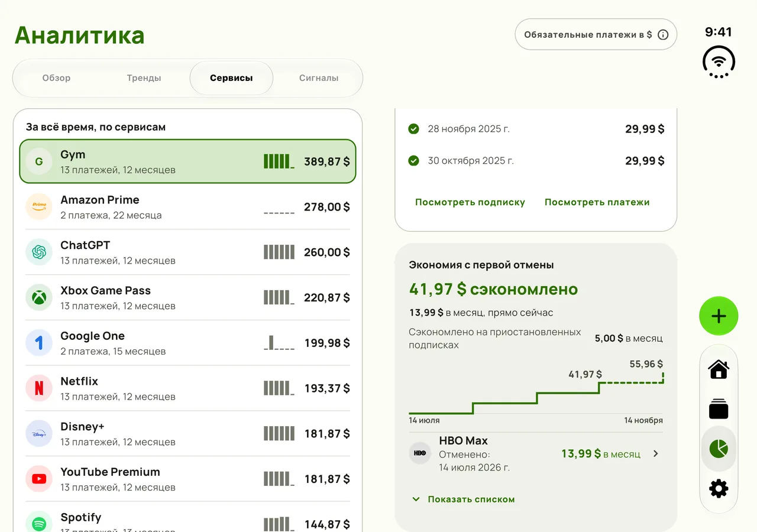The width and height of the screenshot is (757, 532).
Task: Select Amazon Prime amount 278,00 $
Action: [327, 207]
